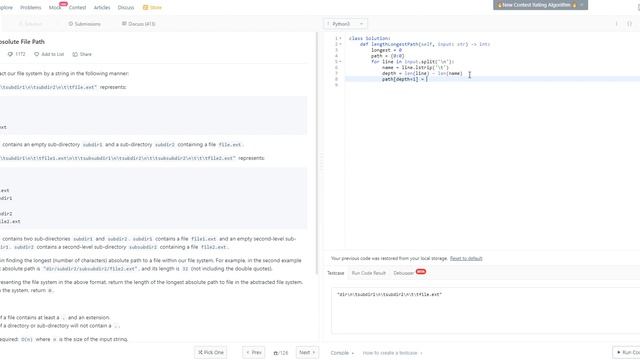Click the 'subsubdir1' inline code text
Screen dimensions: 640x360
pyautogui.click(x=143, y=247)
